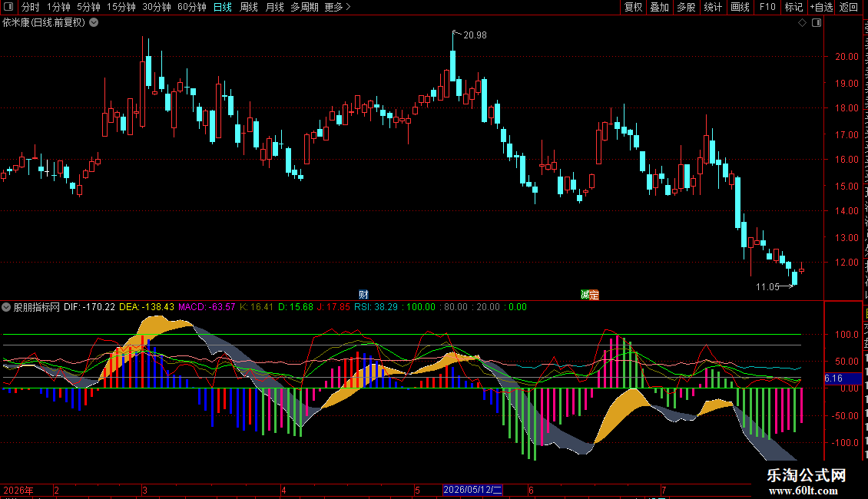Screen dimensions: 868x499
Task: Activate the 画线 drawing tools
Action: (x=740, y=7)
